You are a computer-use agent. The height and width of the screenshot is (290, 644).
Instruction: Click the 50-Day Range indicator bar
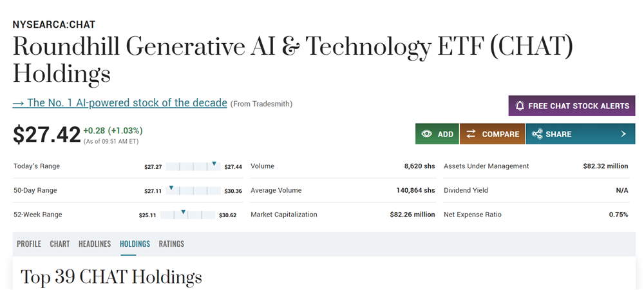193,190
